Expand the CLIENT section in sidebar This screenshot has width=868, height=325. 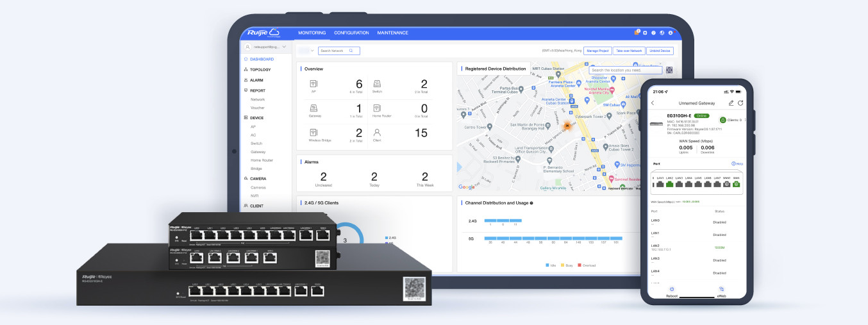point(256,206)
